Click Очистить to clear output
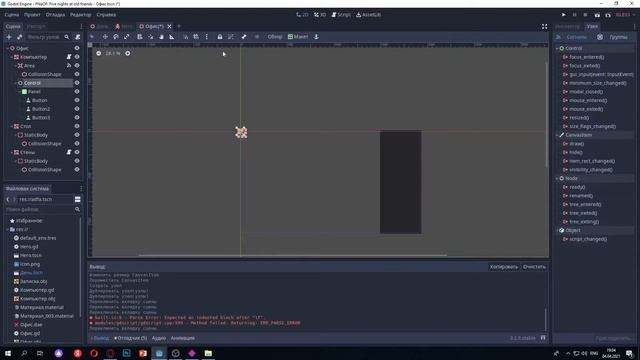 534,267
